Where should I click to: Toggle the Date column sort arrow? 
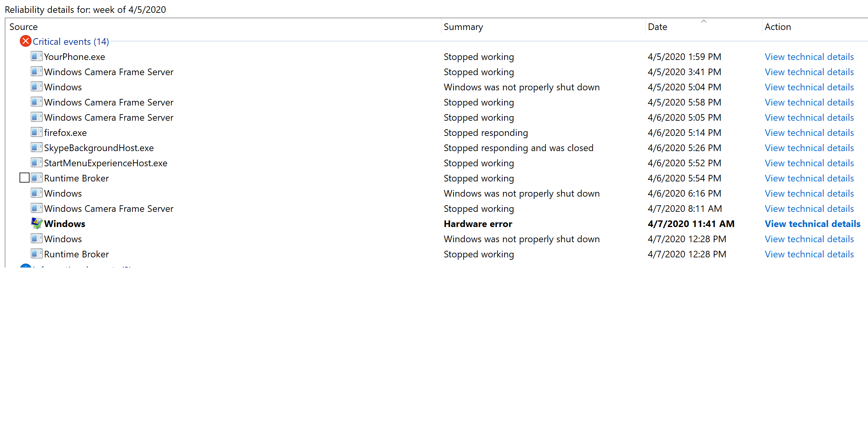[704, 21]
